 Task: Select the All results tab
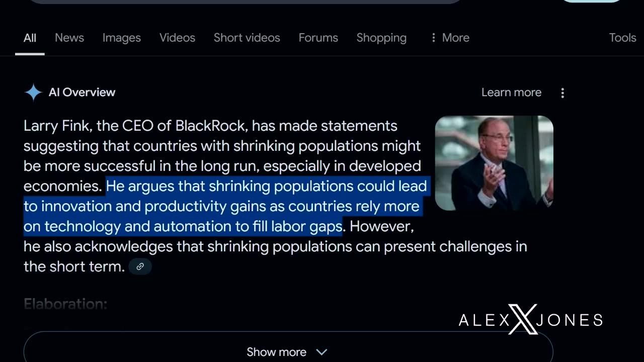(x=30, y=38)
